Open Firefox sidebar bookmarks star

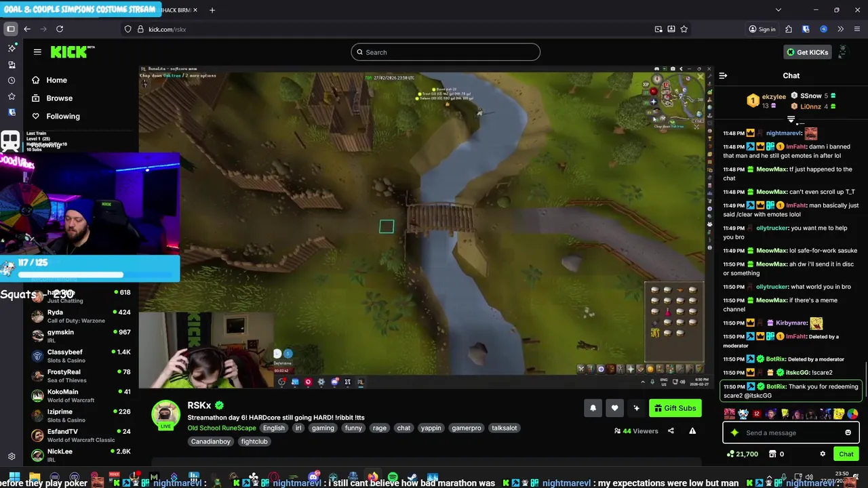click(12, 96)
